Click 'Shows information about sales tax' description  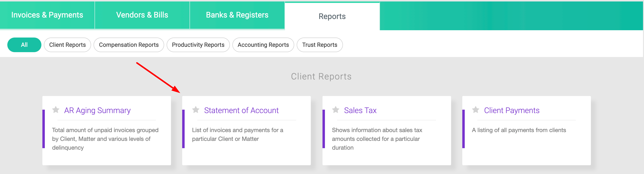pyautogui.click(x=377, y=139)
